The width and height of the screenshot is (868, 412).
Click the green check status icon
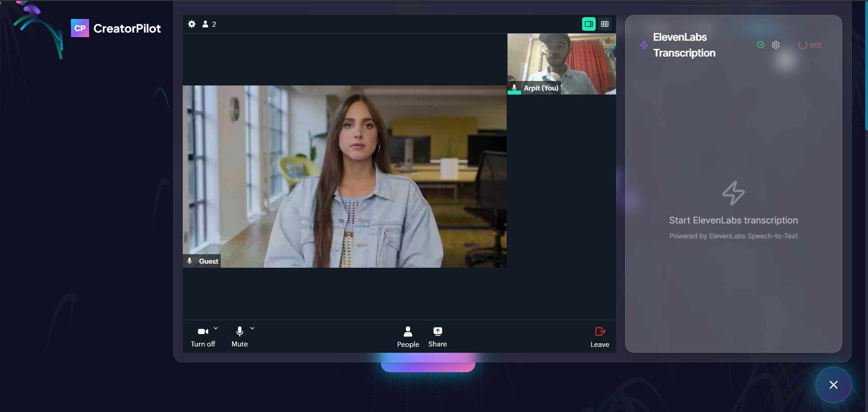[x=760, y=45]
